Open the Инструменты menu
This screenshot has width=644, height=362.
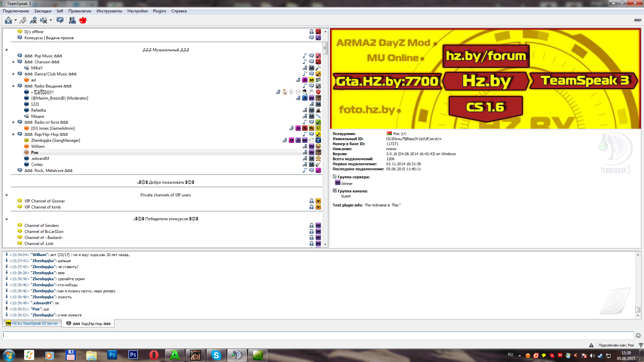click(109, 11)
